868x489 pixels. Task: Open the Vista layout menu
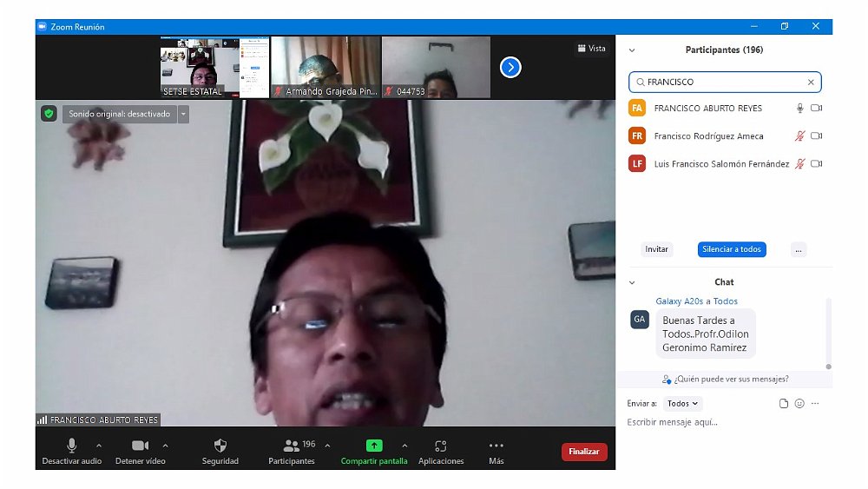pyautogui.click(x=591, y=49)
